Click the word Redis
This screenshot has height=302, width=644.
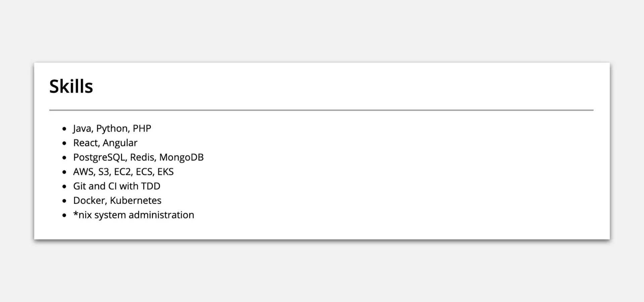(142, 157)
